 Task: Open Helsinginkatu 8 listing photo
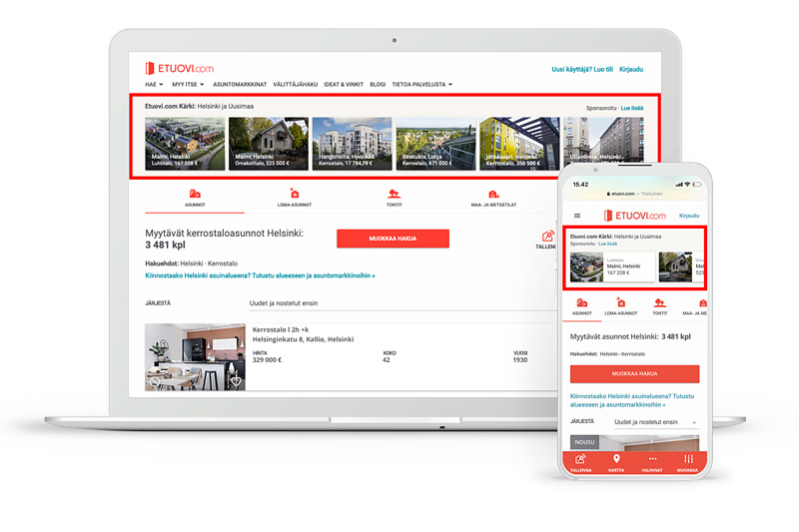pos(195,357)
